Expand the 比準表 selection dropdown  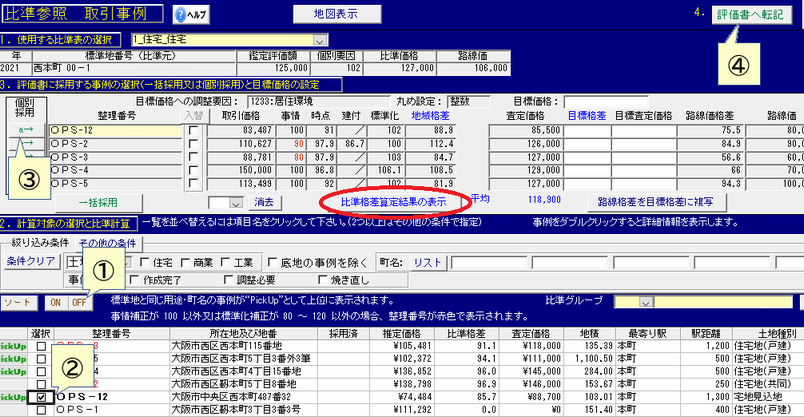click(320, 40)
